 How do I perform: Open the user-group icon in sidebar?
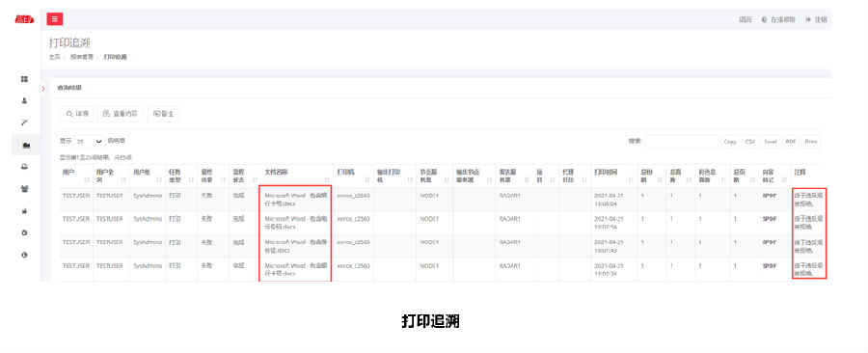tap(24, 189)
